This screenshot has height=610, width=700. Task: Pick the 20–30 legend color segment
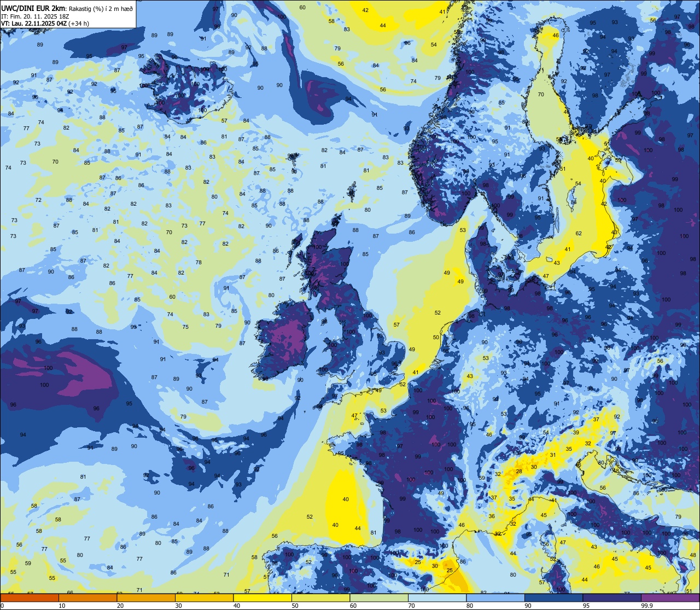pos(146,597)
